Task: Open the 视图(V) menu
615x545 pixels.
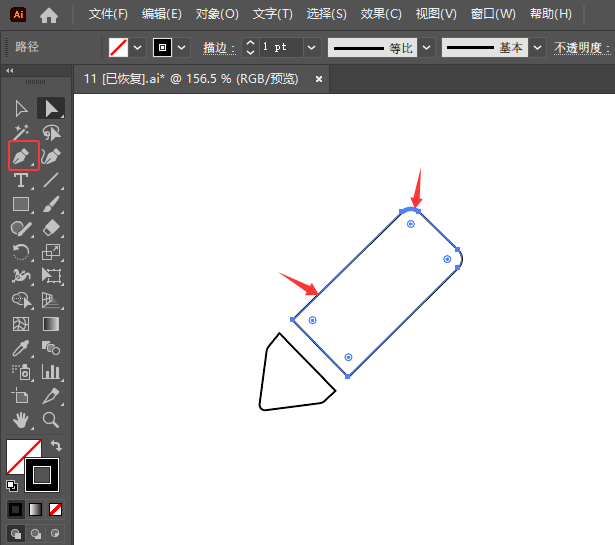Action: click(x=436, y=15)
